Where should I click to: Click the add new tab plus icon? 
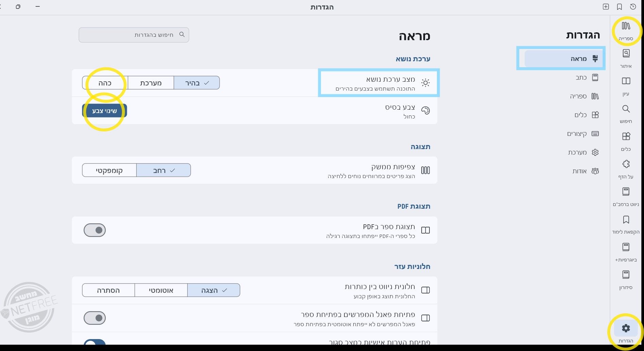pos(606,7)
